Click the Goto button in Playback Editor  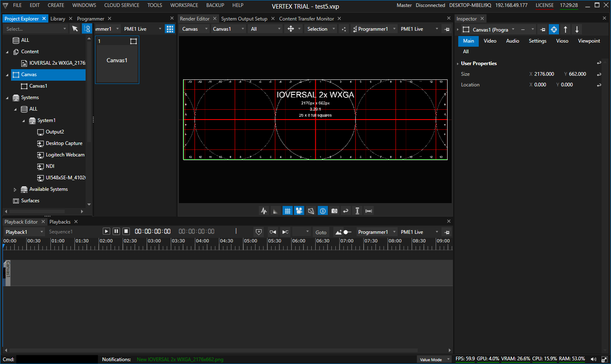point(321,232)
